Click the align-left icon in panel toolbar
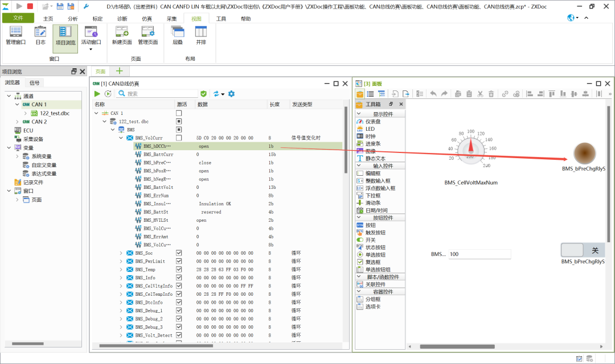The width and height of the screenshot is (615, 364). click(x=530, y=94)
